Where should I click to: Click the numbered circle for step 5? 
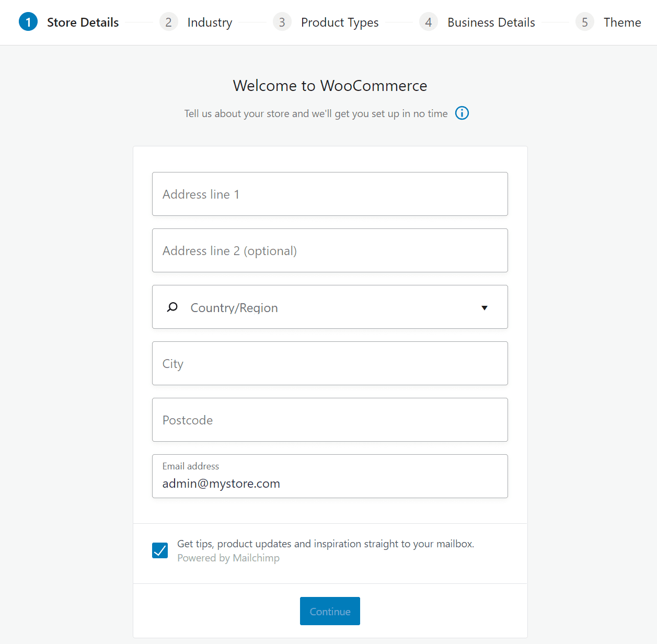click(x=584, y=21)
